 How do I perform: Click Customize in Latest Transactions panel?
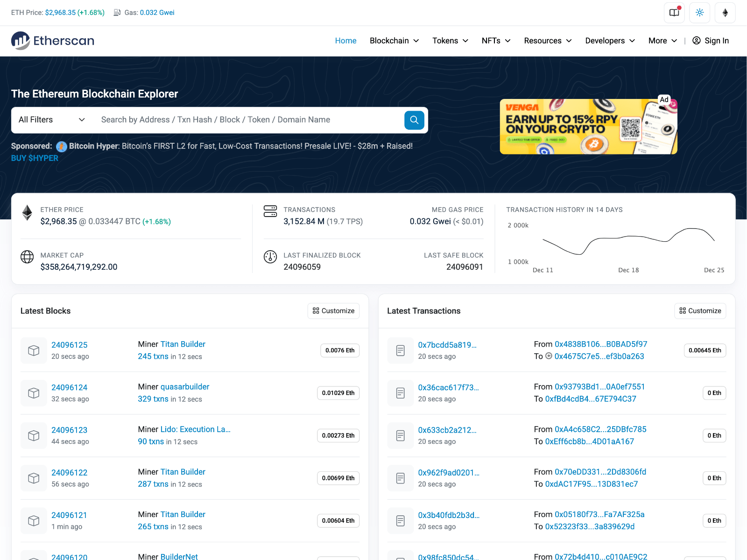point(700,311)
